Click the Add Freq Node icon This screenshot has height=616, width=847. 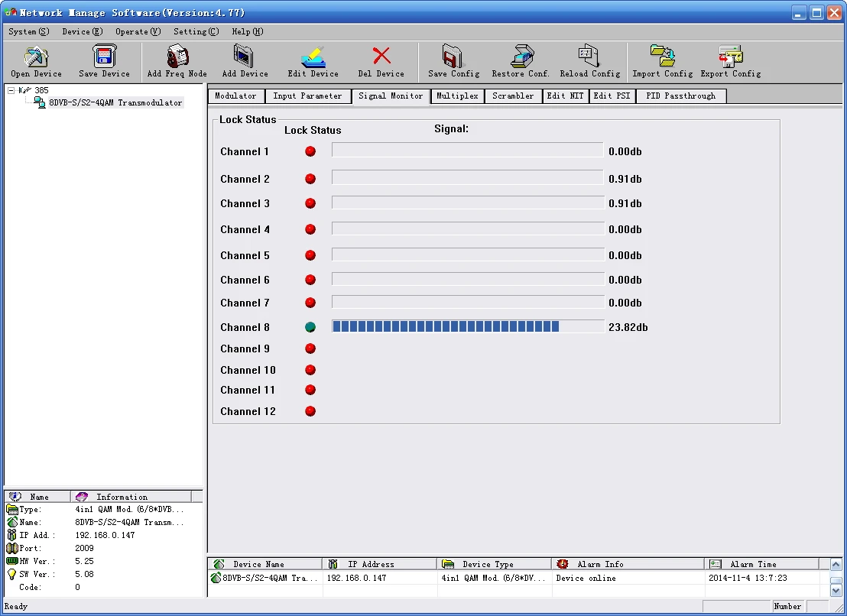177,58
